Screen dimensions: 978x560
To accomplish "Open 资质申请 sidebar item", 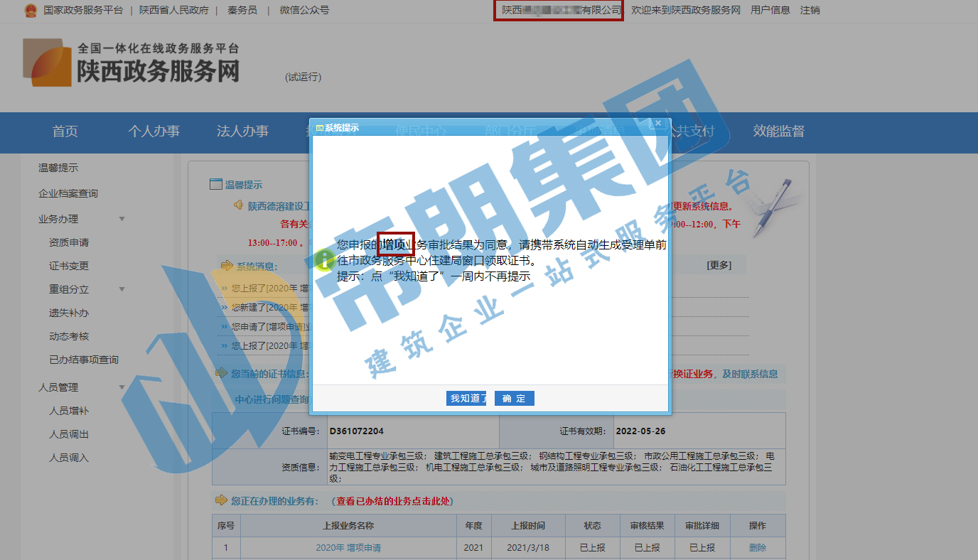I will [69, 242].
